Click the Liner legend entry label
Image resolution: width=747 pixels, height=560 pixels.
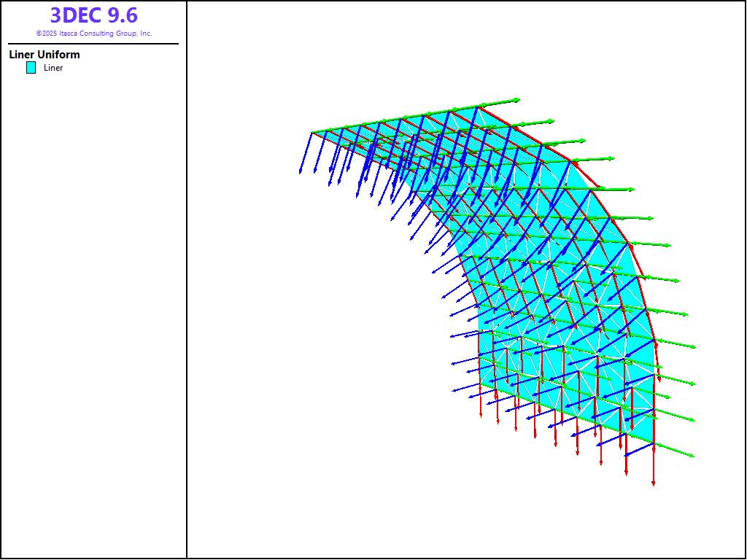pyautogui.click(x=53, y=68)
